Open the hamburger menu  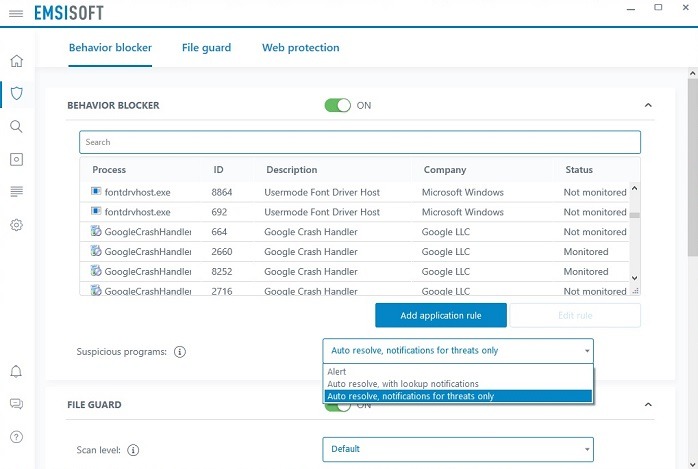pos(16,13)
